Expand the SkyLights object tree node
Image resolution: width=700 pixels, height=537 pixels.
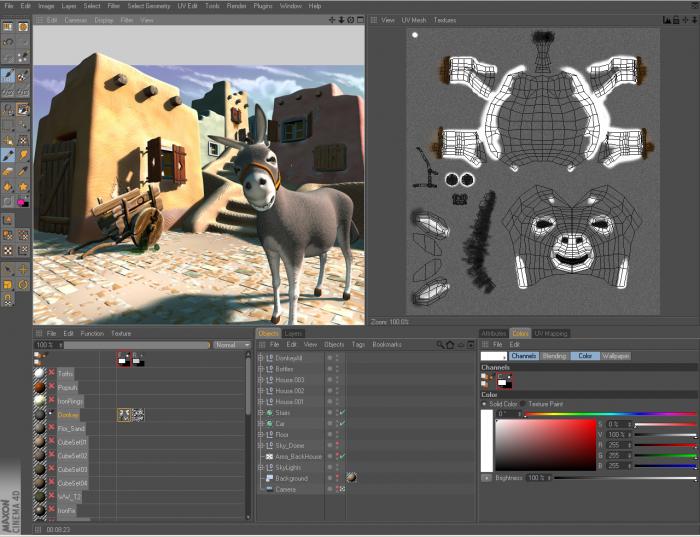(x=261, y=467)
